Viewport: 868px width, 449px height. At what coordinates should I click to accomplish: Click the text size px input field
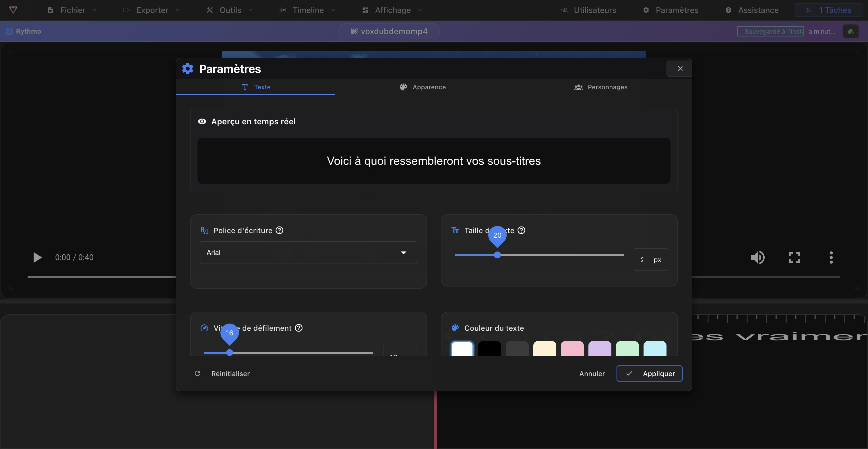(651, 260)
